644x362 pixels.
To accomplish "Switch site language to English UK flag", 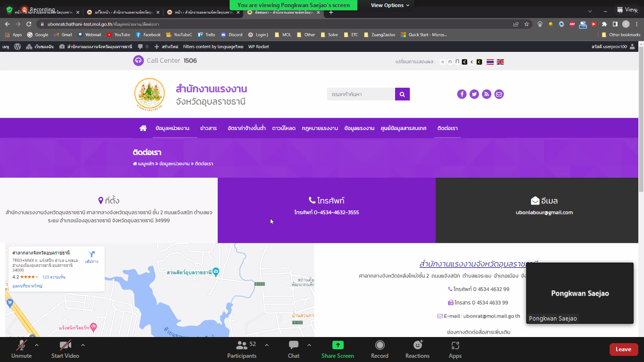I will (x=500, y=62).
